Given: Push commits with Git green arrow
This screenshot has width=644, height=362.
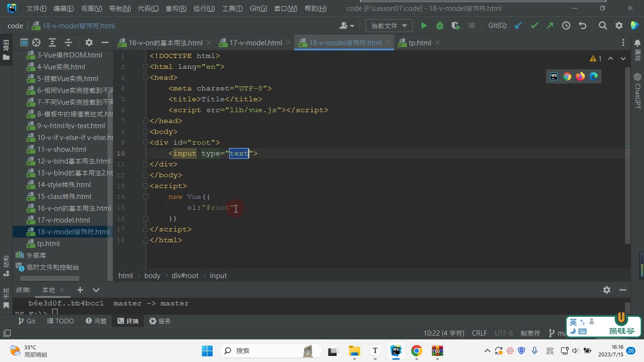Looking at the screenshot, I should pyautogui.click(x=550, y=26).
